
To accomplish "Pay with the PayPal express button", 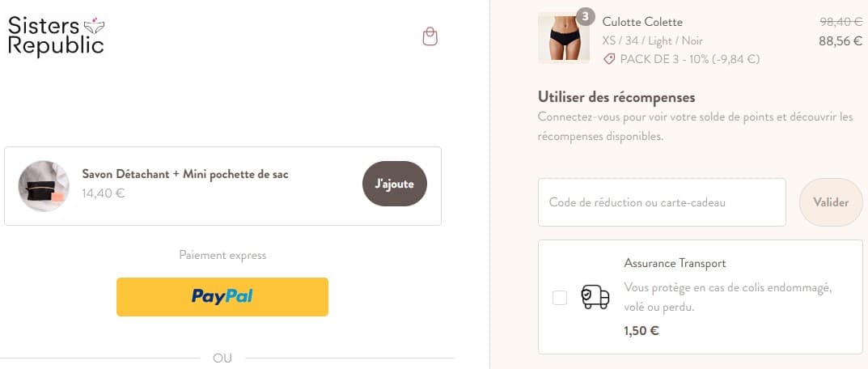I will click(222, 296).
